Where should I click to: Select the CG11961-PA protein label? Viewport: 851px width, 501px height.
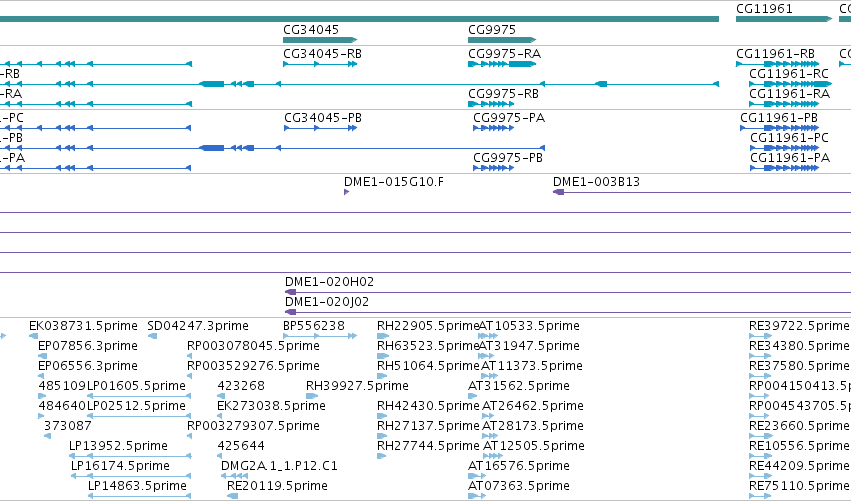[x=790, y=158]
